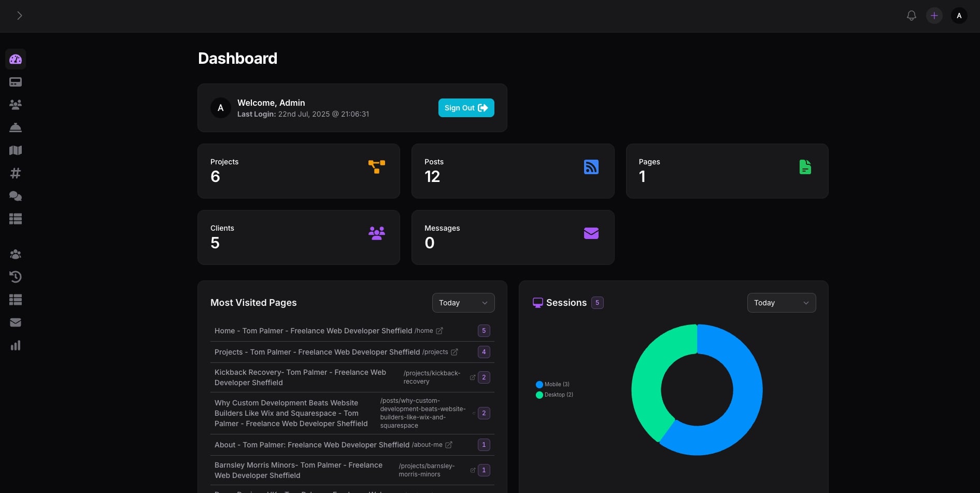Image resolution: width=980 pixels, height=493 pixels.
Task: Click the Sign Out button
Action: pos(466,108)
